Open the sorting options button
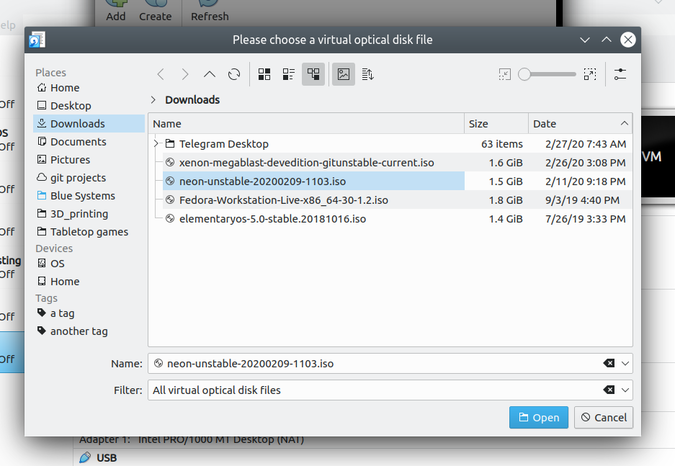Image resolution: width=675 pixels, height=466 pixels. (x=367, y=74)
